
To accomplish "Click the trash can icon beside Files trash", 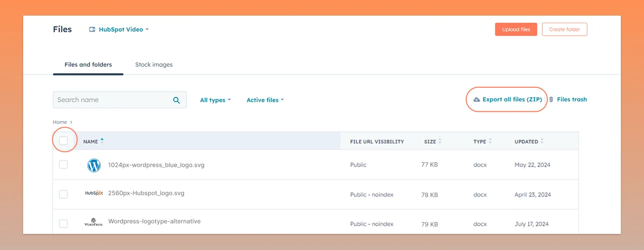I will (551, 100).
